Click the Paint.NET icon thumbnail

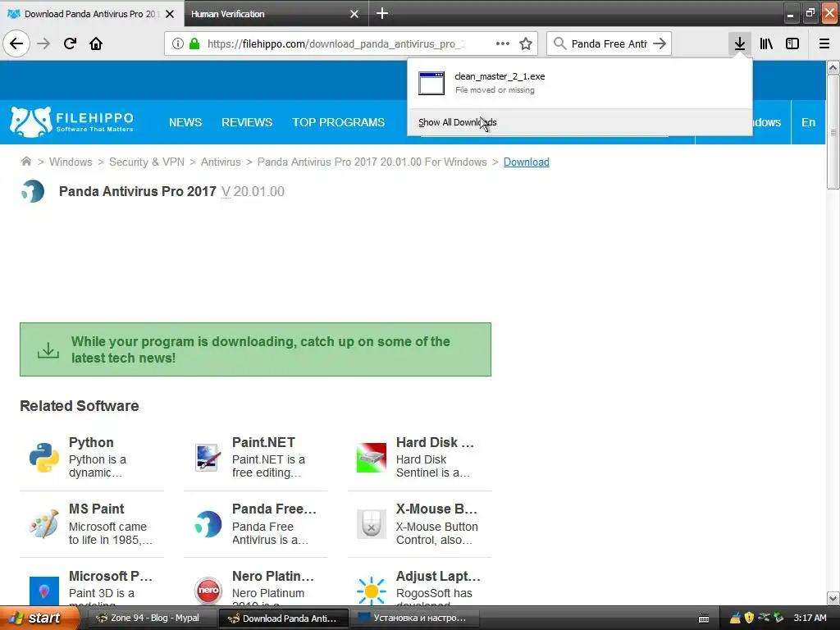click(208, 458)
